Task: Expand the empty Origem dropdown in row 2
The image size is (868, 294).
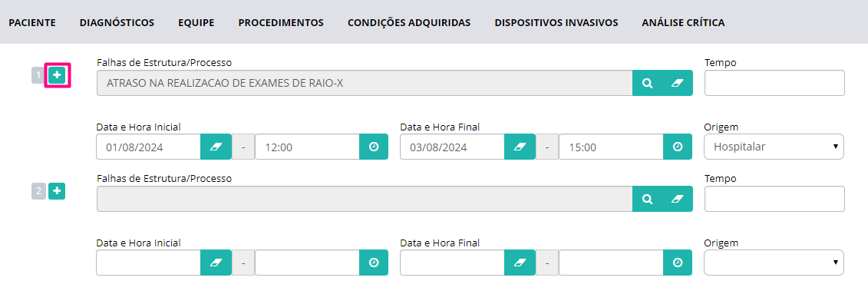Action: (774, 263)
